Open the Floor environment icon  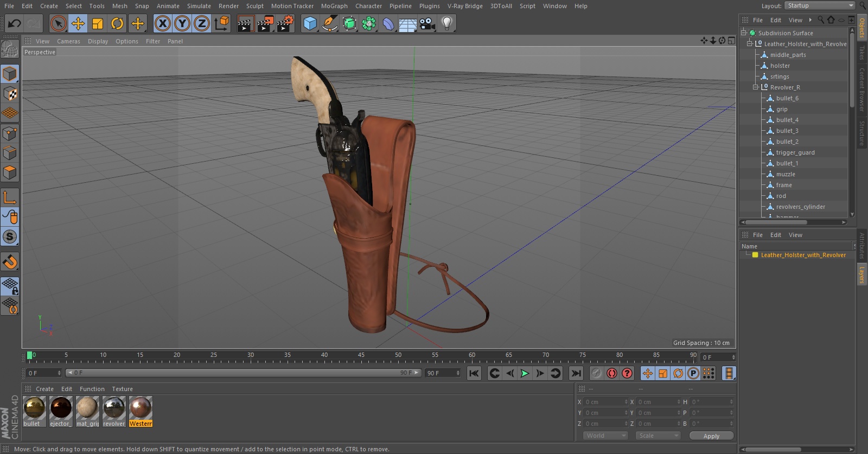point(408,23)
